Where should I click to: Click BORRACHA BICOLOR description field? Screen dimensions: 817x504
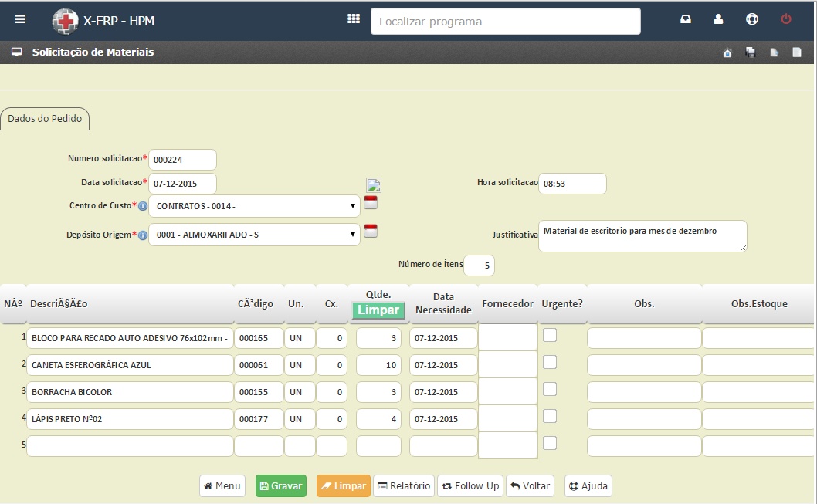(130, 392)
